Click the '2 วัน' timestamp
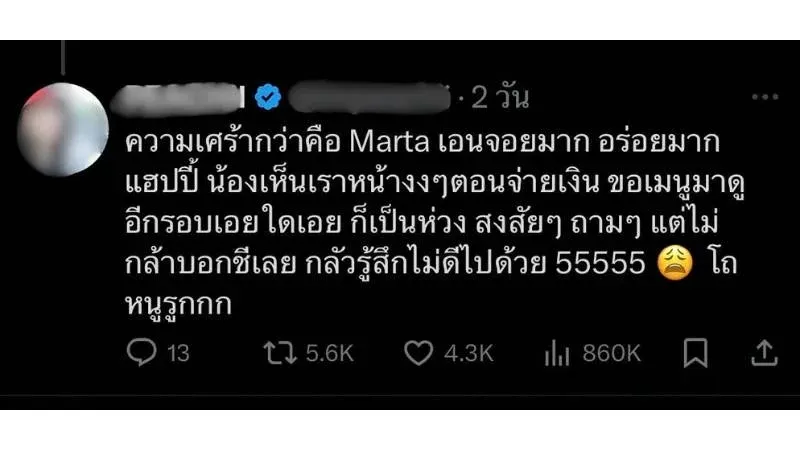The width and height of the screenshot is (800, 450). pyautogui.click(x=499, y=97)
